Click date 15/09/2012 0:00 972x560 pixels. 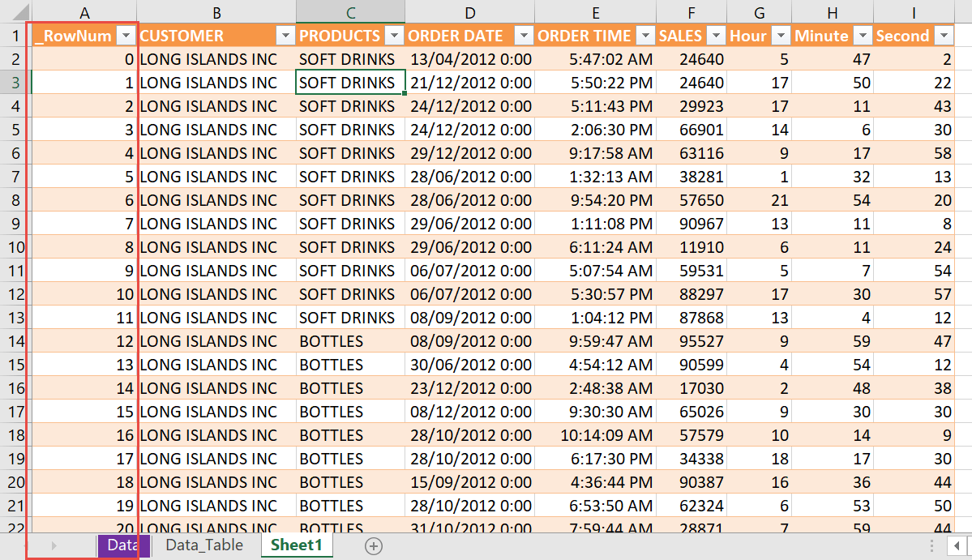tap(470, 482)
